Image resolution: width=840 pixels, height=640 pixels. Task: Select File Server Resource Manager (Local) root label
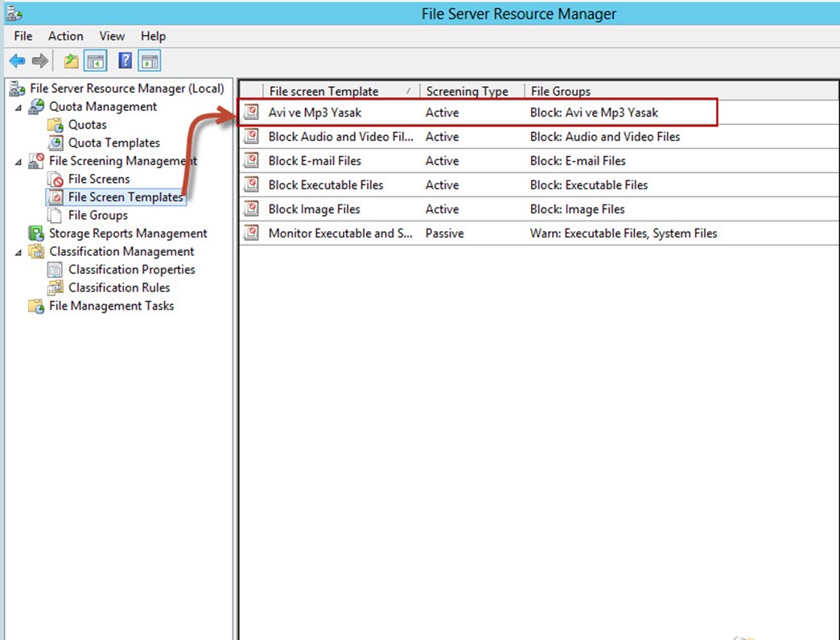pyautogui.click(x=127, y=89)
